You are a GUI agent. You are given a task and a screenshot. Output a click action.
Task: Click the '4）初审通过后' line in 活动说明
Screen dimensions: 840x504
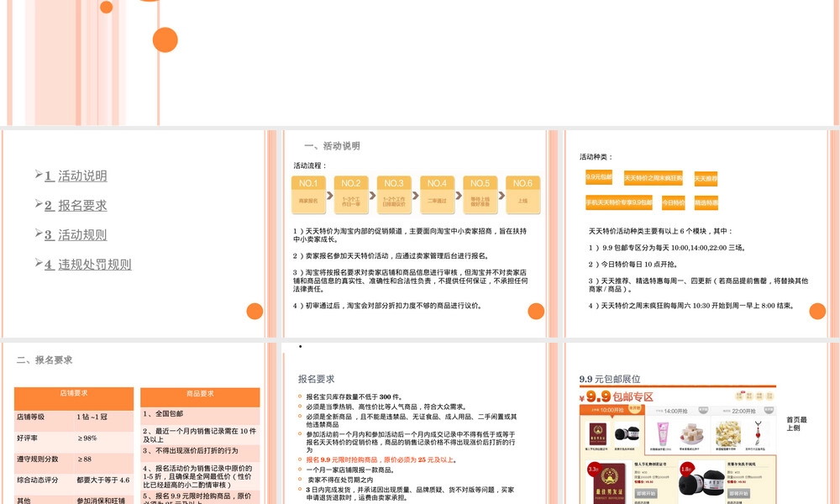tap(387, 306)
